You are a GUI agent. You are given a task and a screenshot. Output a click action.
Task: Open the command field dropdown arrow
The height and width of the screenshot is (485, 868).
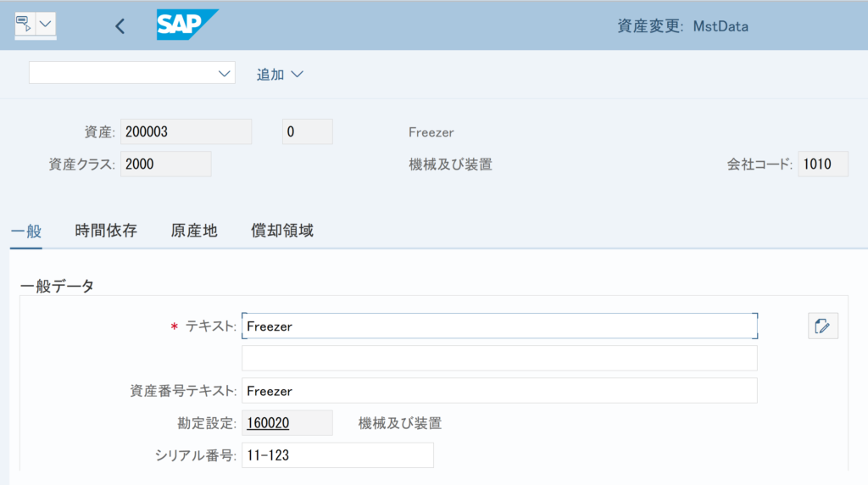pyautogui.click(x=225, y=74)
